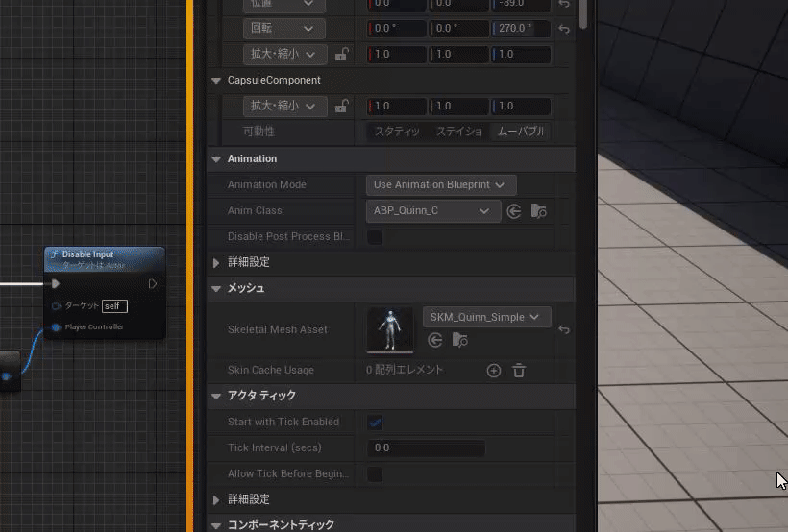Click rotation X field showing 0.0°
788x532 pixels.
click(397, 29)
